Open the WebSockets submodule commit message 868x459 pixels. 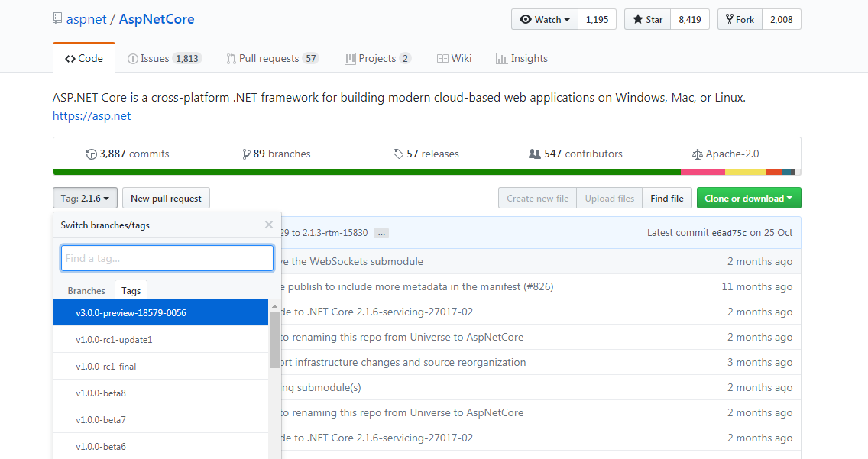click(352, 261)
